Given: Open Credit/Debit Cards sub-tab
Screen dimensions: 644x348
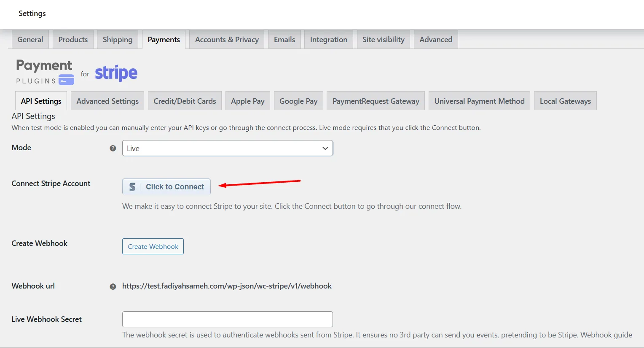Looking at the screenshot, I should (185, 101).
